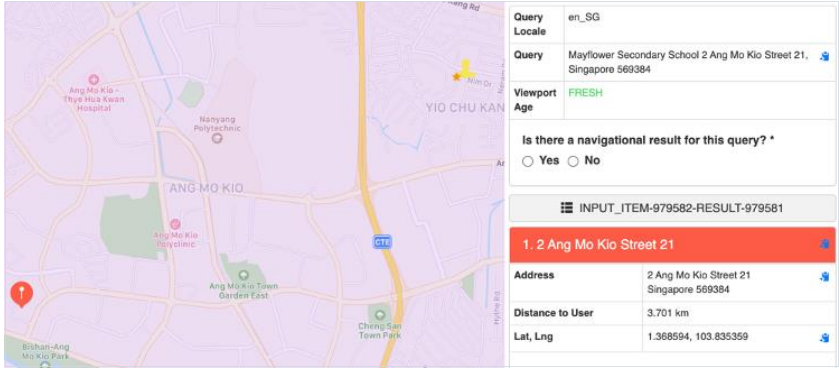Click Ang Mo Kio Town Garden East marker
The image size is (839, 370).
(x=243, y=275)
